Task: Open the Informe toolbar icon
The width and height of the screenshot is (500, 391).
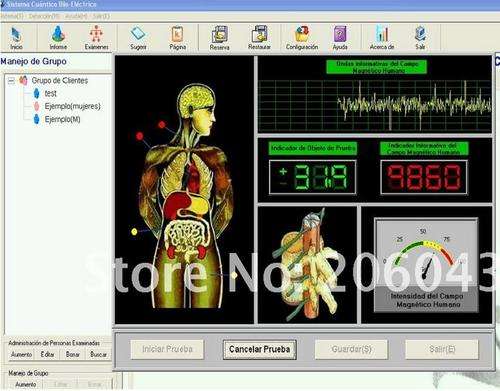Action: click(x=58, y=38)
